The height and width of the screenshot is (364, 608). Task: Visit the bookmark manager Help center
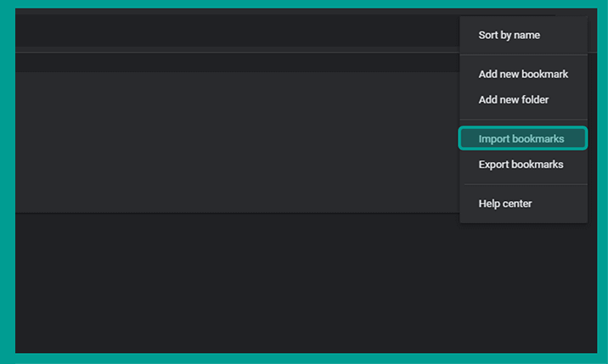(x=523, y=204)
